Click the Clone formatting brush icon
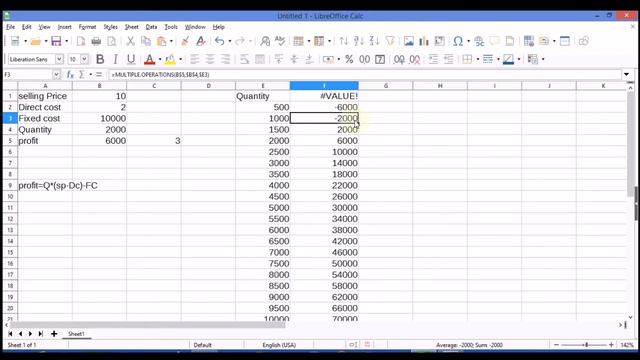640x360 pixels. click(185, 41)
